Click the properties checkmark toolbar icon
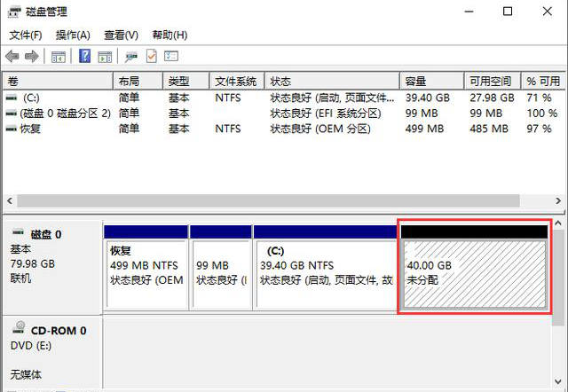The image size is (568, 392). (152, 56)
